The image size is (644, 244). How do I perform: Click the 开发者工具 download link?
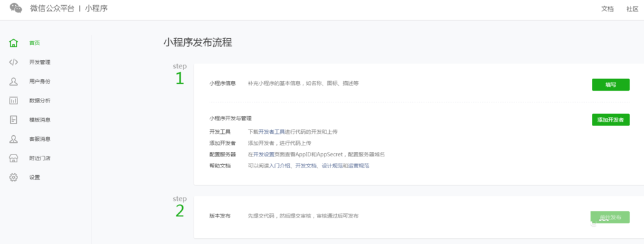coord(272,132)
